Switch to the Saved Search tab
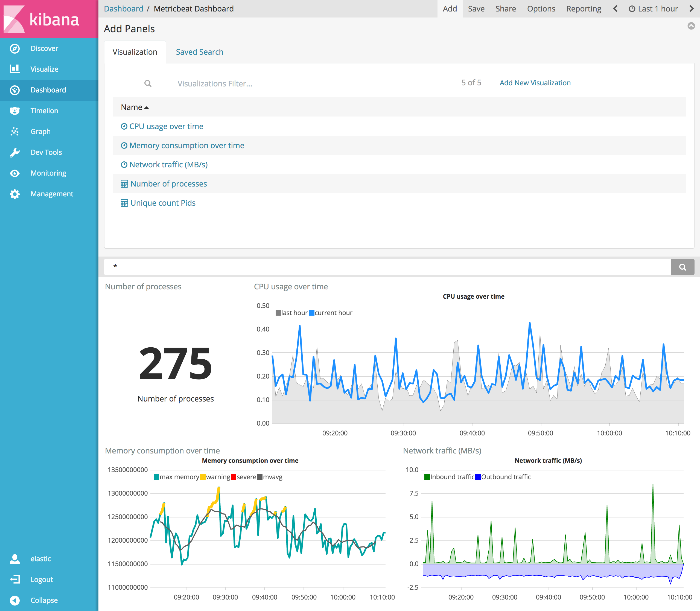Viewport: 700px width, 611px height. [199, 52]
